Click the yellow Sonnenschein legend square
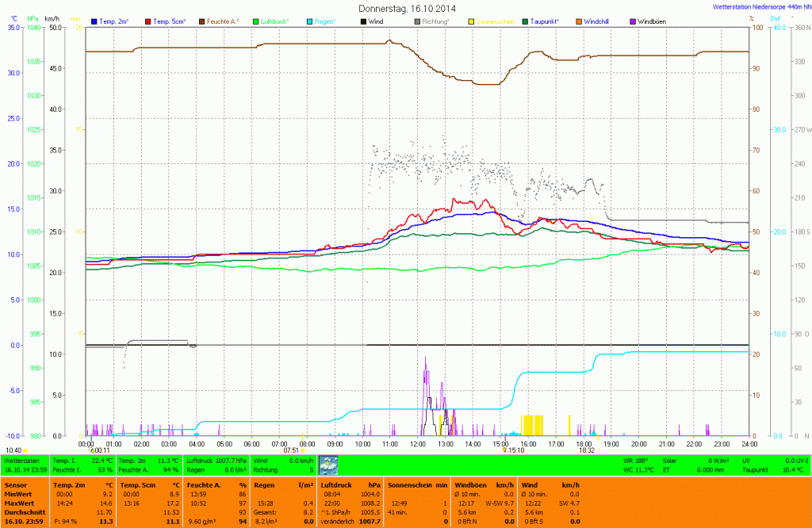The image size is (812, 528). (473, 21)
